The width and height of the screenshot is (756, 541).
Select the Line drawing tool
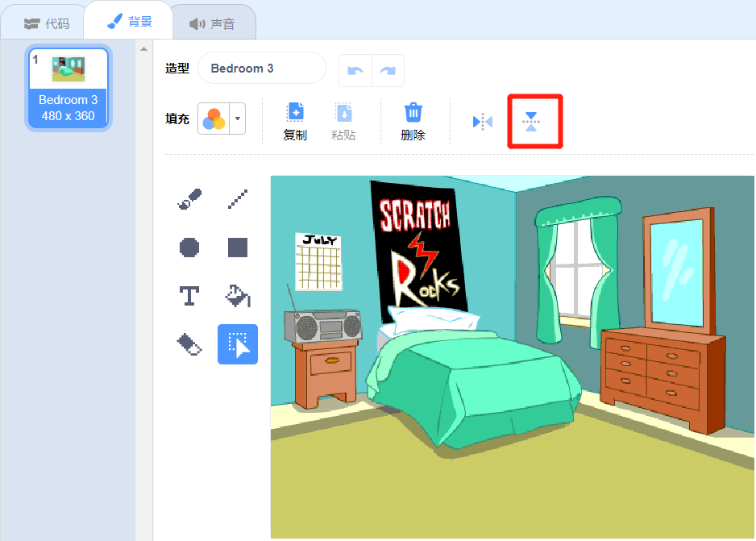[238, 199]
